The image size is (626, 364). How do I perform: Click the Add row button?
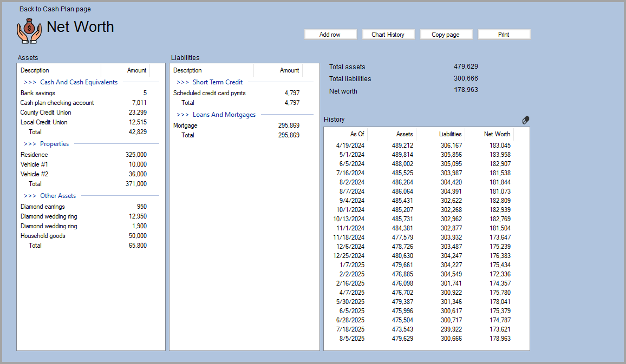click(x=330, y=34)
